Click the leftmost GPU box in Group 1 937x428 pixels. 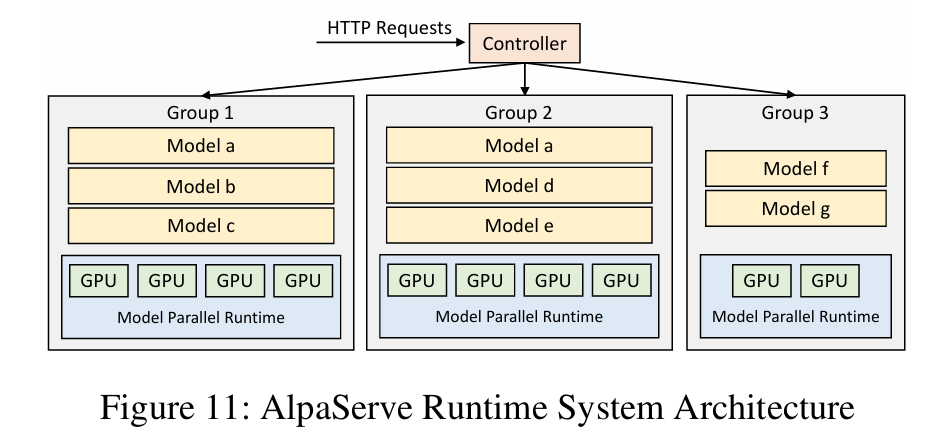(x=99, y=280)
